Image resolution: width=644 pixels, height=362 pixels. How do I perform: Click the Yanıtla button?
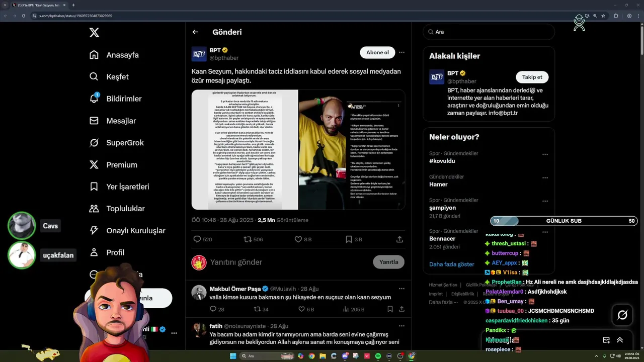coord(389,262)
